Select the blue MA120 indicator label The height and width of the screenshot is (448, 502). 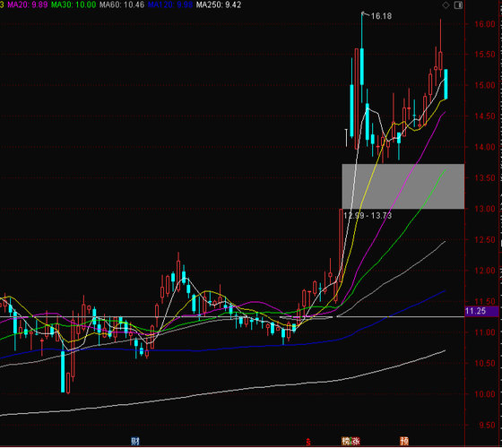170,4
